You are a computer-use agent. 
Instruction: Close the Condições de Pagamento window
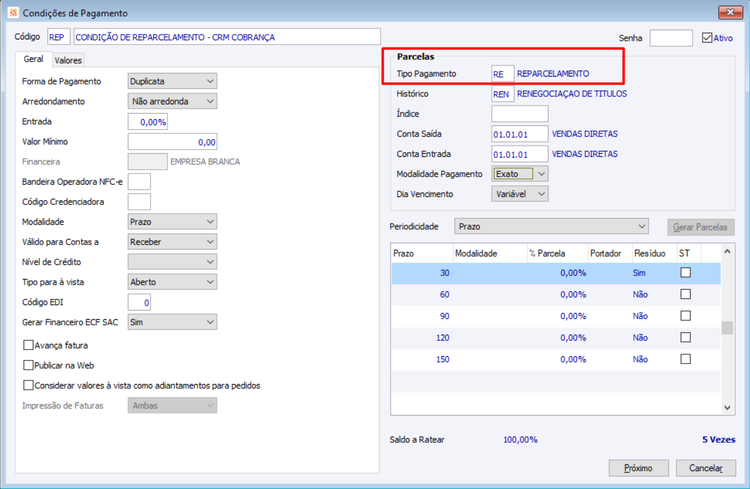coord(730,12)
